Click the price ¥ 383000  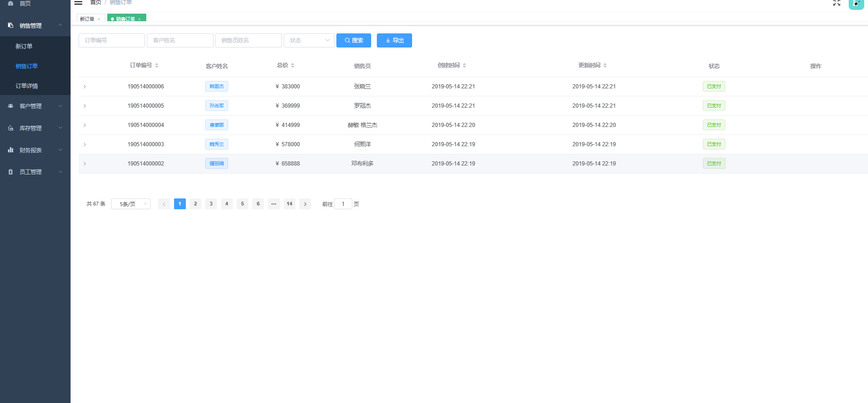tap(287, 87)
